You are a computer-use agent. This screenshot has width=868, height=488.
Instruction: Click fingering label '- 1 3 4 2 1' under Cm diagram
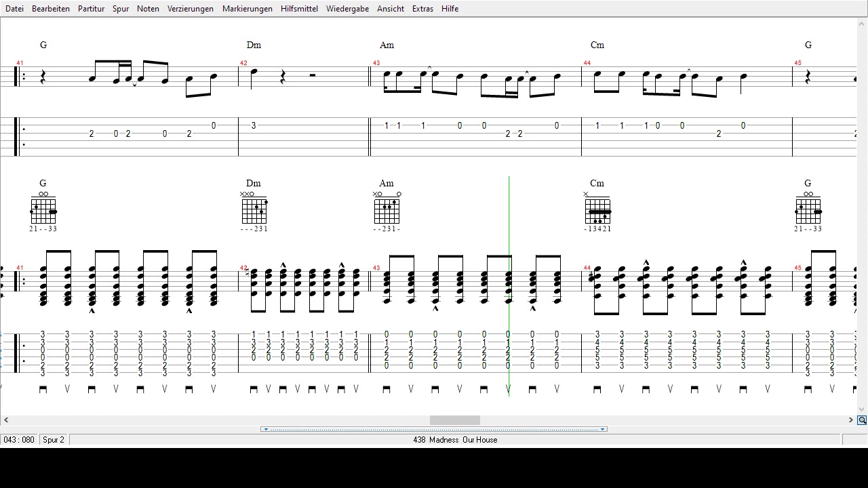(x=597, y=229)
